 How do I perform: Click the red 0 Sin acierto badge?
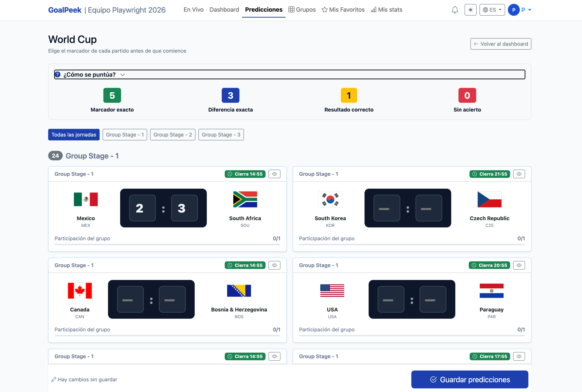pyautogui.click(x=467, y=95)
